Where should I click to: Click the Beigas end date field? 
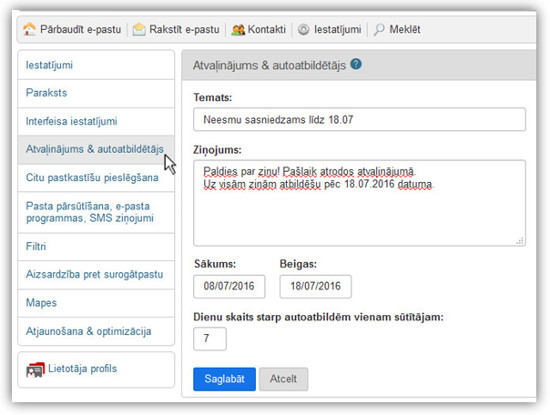[315, 286]
